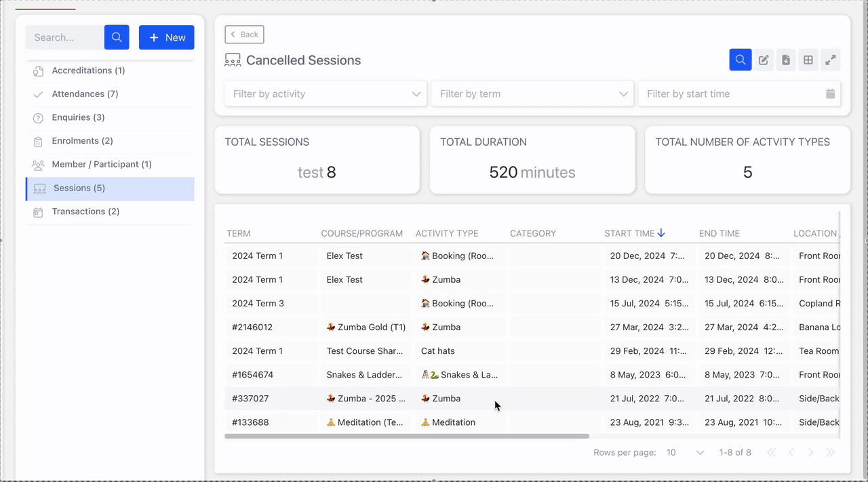
Task: Sort by CATEGORY column header
Action: [x=533, y=233]
